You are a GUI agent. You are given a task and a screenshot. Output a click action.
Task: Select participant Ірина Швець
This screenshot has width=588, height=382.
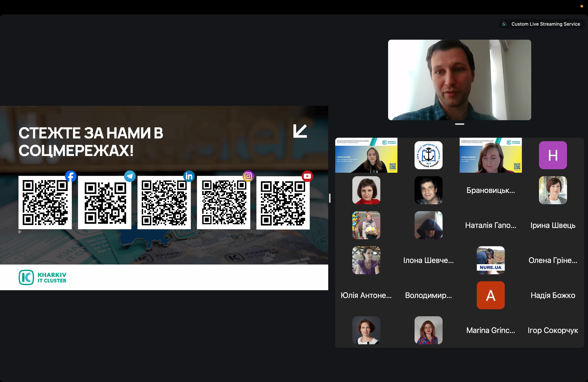[553, 225]
